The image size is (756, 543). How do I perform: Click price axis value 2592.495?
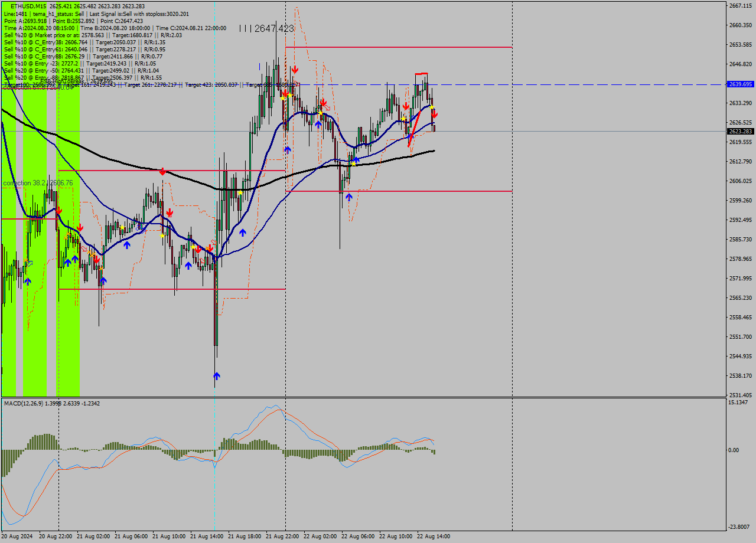pyautogui.click(x=740, y=220)
